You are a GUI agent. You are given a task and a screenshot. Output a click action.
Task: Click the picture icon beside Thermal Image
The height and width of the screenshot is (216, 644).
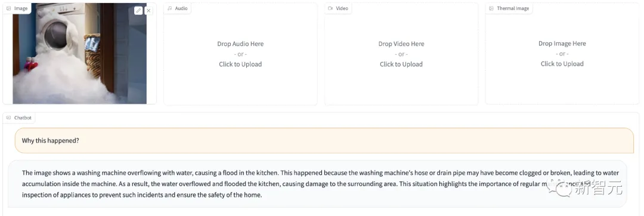click(x=491, y=8)
